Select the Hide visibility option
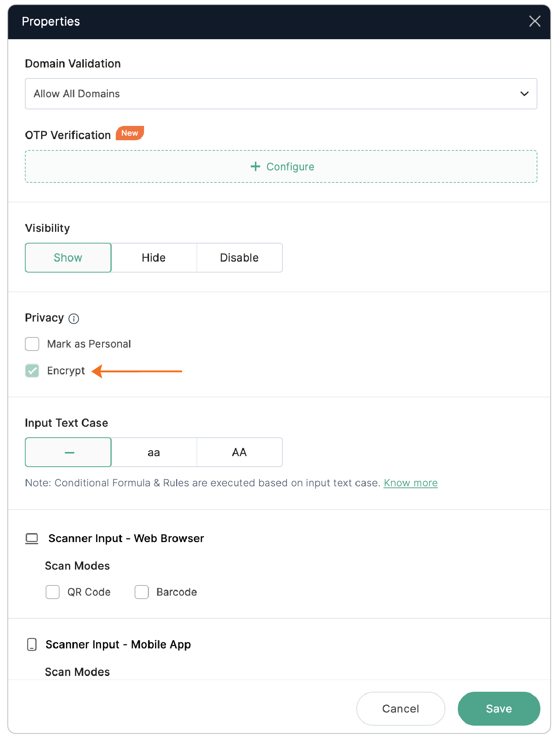Viewport: 560px width, 740px height. 154,258
